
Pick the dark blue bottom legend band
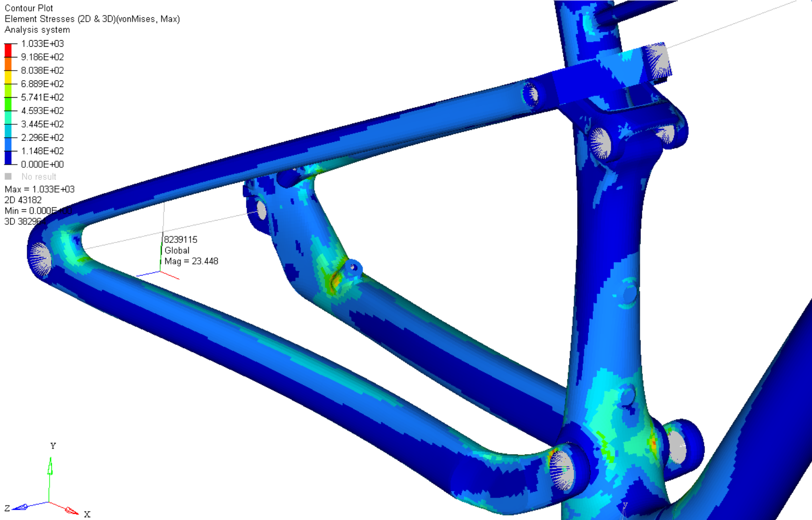[8, 158]
